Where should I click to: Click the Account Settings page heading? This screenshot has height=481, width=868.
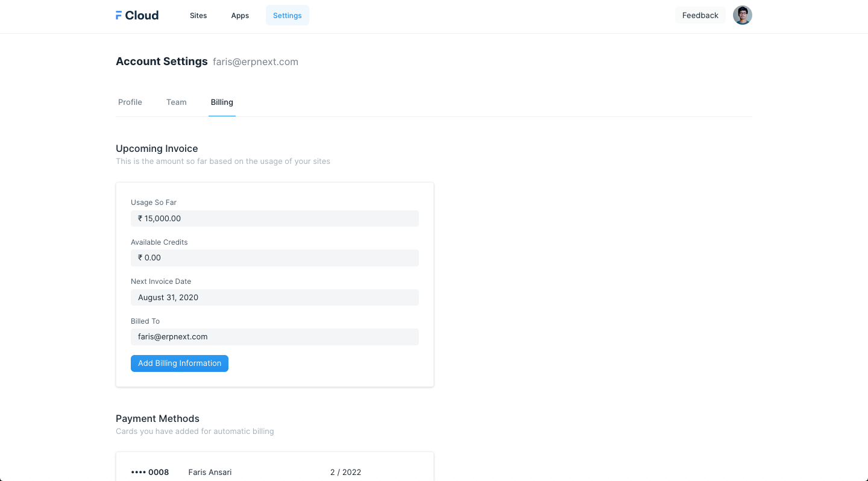click(x=162, y=61)
